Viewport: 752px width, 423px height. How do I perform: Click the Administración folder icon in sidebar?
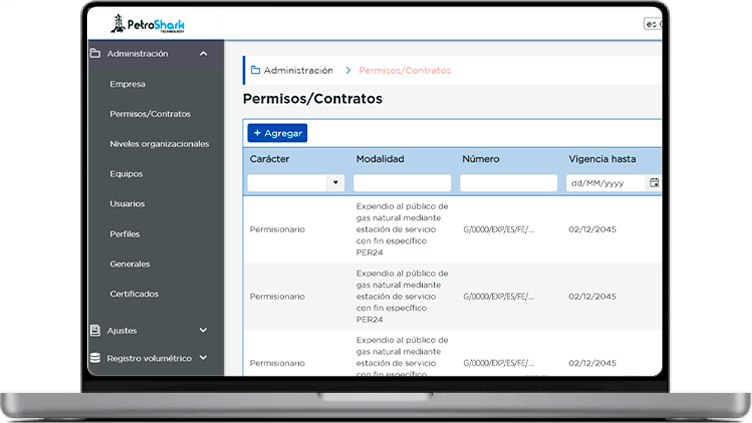(x=96, y=54)
